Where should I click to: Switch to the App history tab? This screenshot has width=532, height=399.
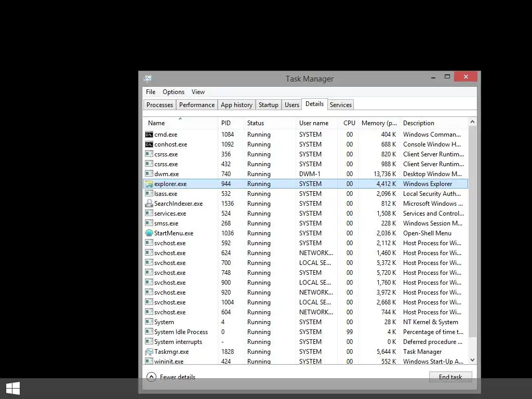click(x=236, y=105)
